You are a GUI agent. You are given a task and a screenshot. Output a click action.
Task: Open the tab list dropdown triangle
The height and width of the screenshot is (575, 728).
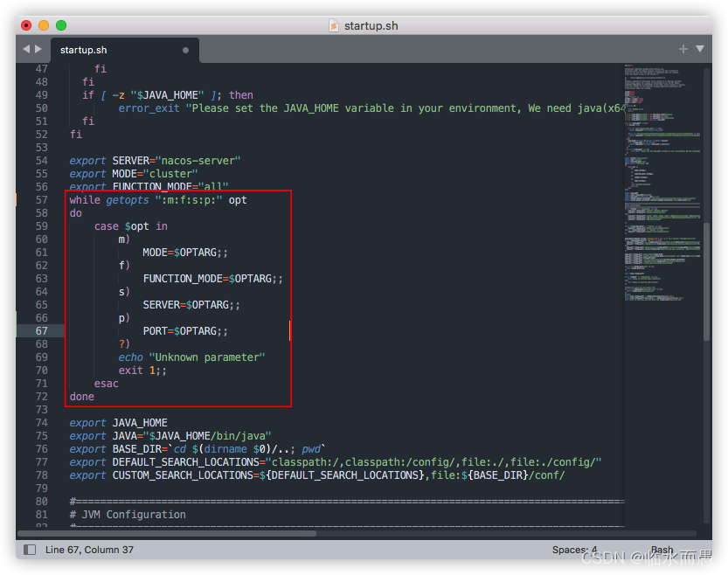pos(700,49)
